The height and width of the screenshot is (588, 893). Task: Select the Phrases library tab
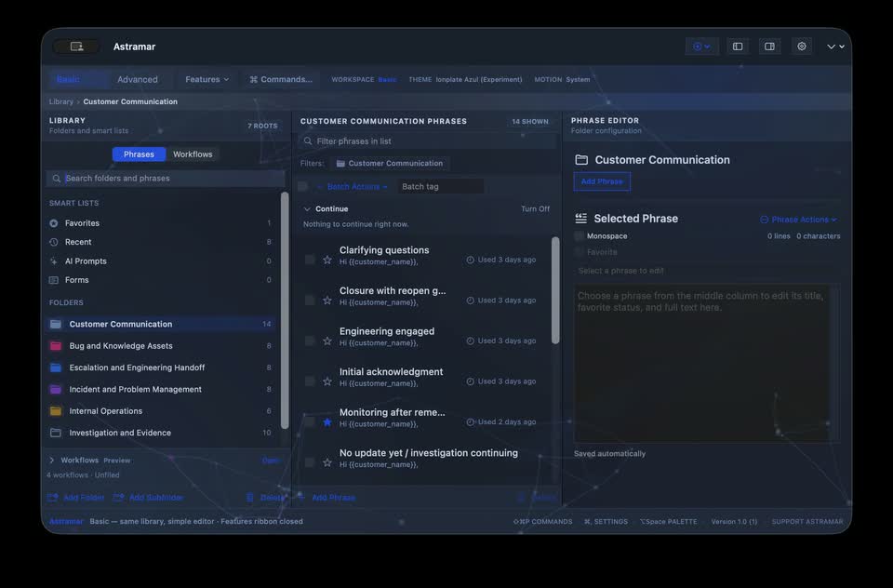coord(139,154)
